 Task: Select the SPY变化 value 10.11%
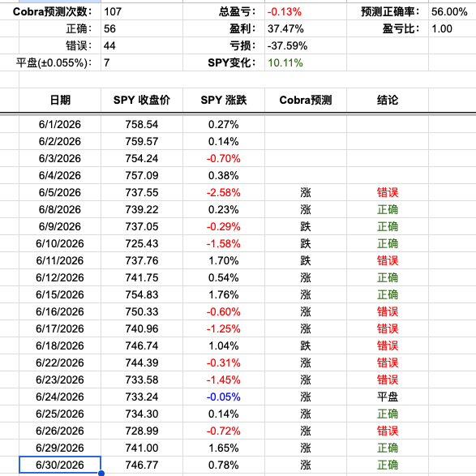click(x=306, y=62)
